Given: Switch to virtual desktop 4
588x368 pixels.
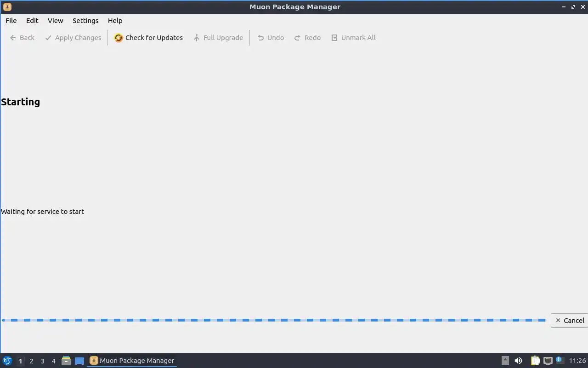Looking at the screenshot, I should click(x=53, y=361).
